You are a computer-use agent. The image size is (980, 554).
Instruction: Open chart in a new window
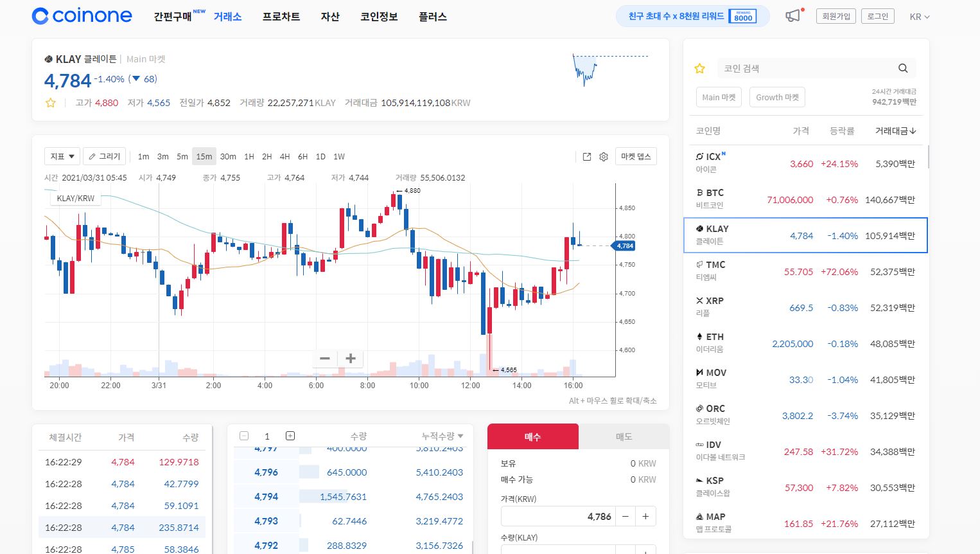click(x=586, y=157)
